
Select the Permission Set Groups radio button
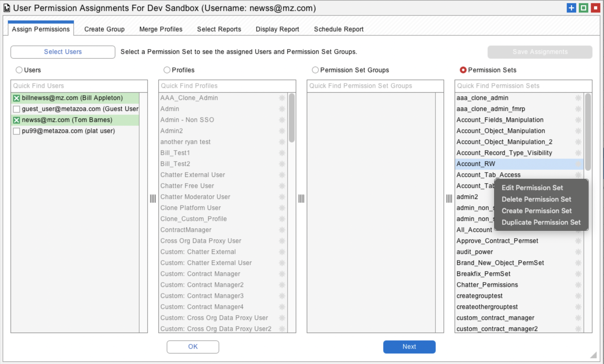[315, 70]
